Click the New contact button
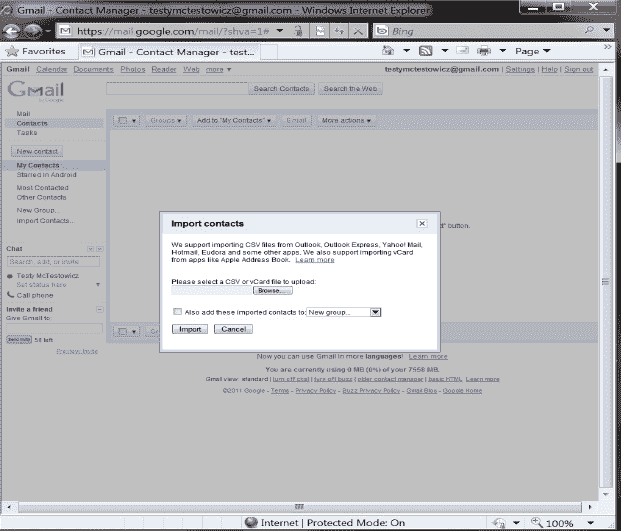The width and height of the screenshot is (621, 531). coord(37,151)
